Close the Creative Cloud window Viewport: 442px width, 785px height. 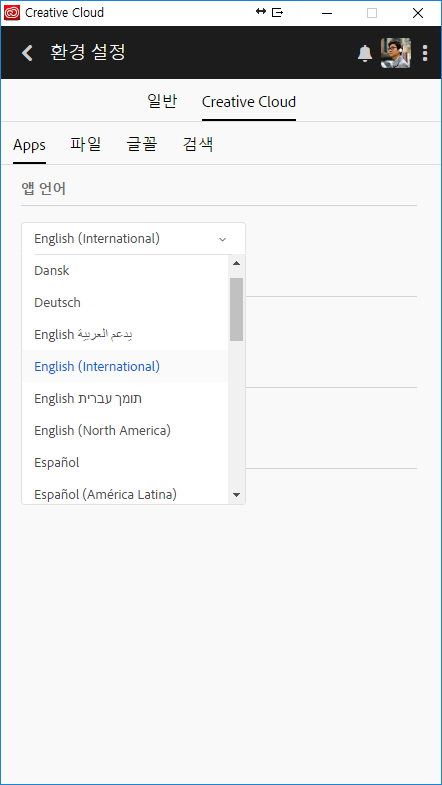coord(417,13)
